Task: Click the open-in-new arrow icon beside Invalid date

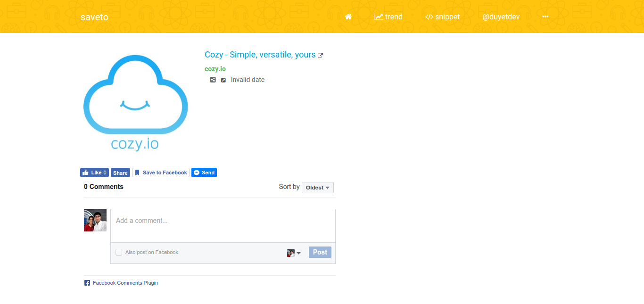Action: [x=223, y=80]
